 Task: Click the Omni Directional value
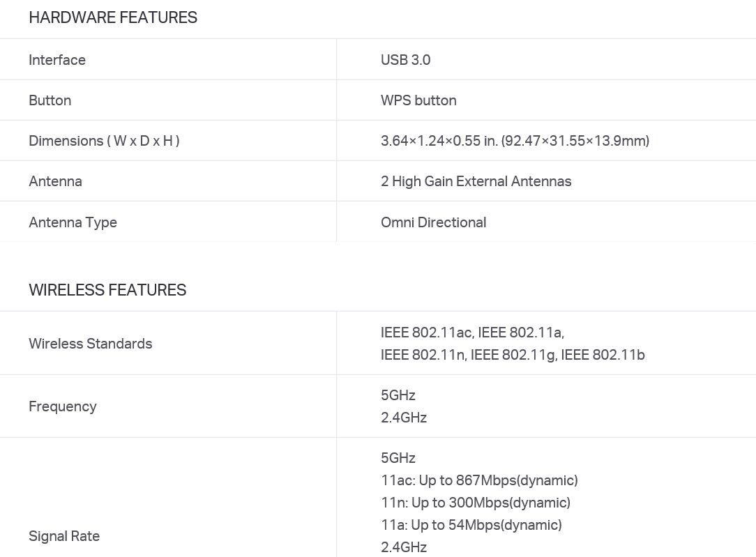coord(434,222)
